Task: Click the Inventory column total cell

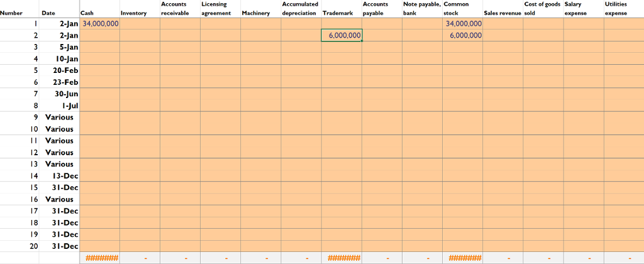Action: [x=140, y=258]
